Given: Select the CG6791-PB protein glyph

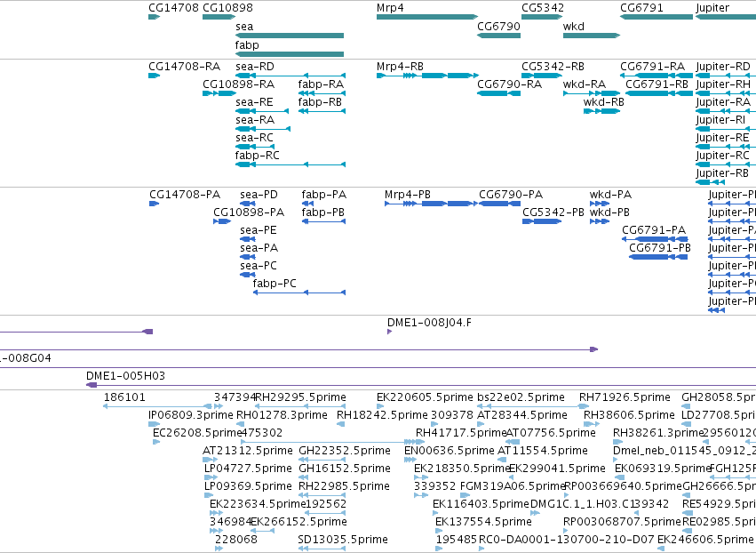Looking at the screenshot, I should tap(658, 257).
